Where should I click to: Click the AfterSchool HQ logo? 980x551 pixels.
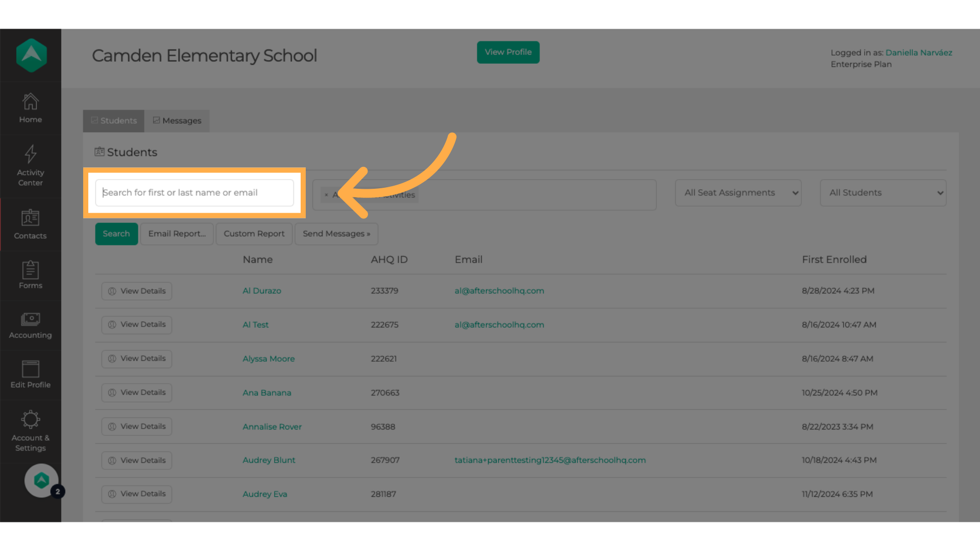(x=32, y=56)
